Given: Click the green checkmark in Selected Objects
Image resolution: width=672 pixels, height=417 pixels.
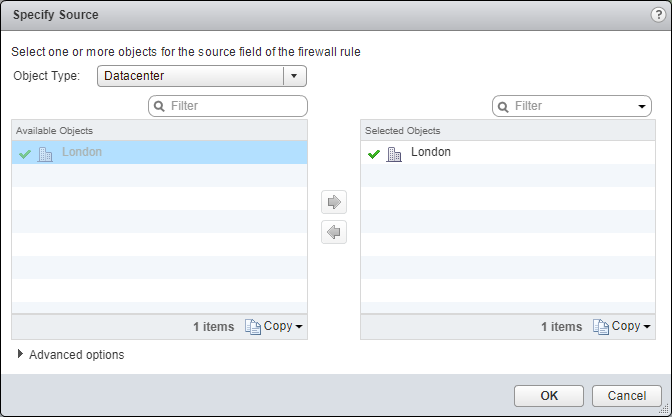Looking at the screenshot, I should click(x=374, y=153).
